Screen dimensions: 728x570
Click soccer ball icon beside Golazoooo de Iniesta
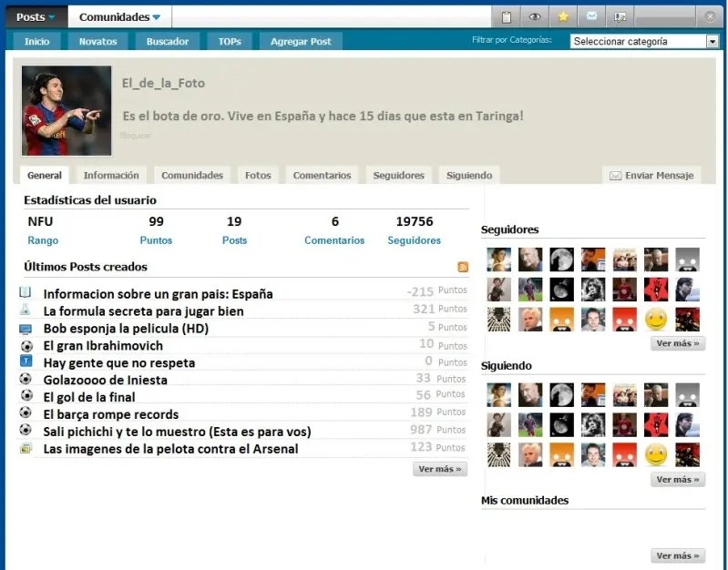pos(26,379)
